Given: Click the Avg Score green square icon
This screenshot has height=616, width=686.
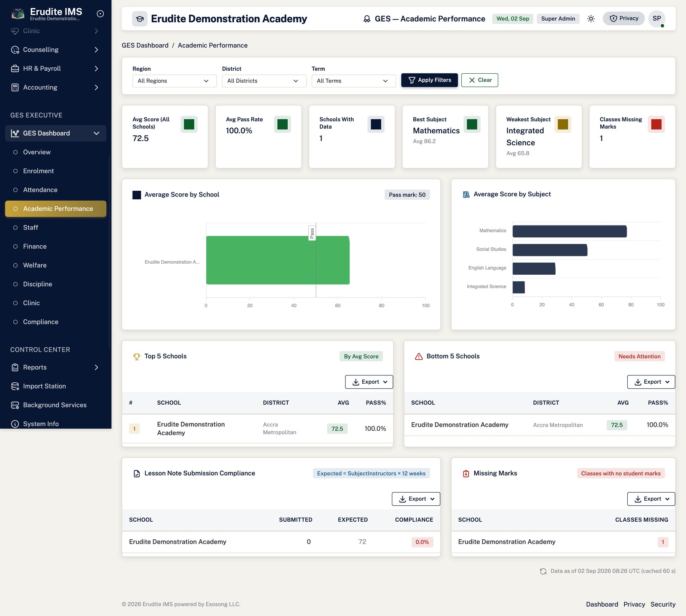Looking at the screenshot, I should pos(189,124).
